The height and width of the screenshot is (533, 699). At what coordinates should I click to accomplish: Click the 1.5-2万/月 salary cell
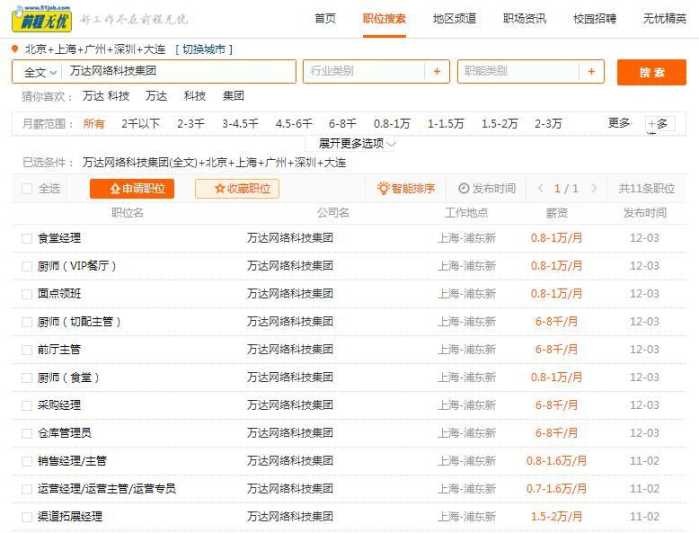click(556, 517)
